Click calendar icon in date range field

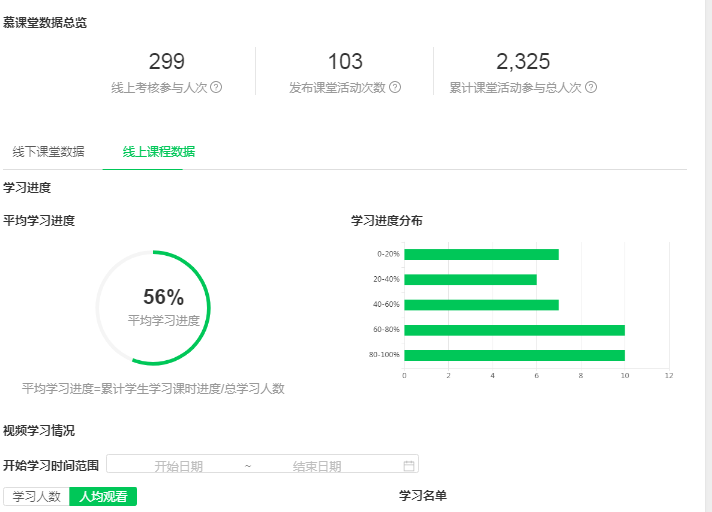[408, 465]
